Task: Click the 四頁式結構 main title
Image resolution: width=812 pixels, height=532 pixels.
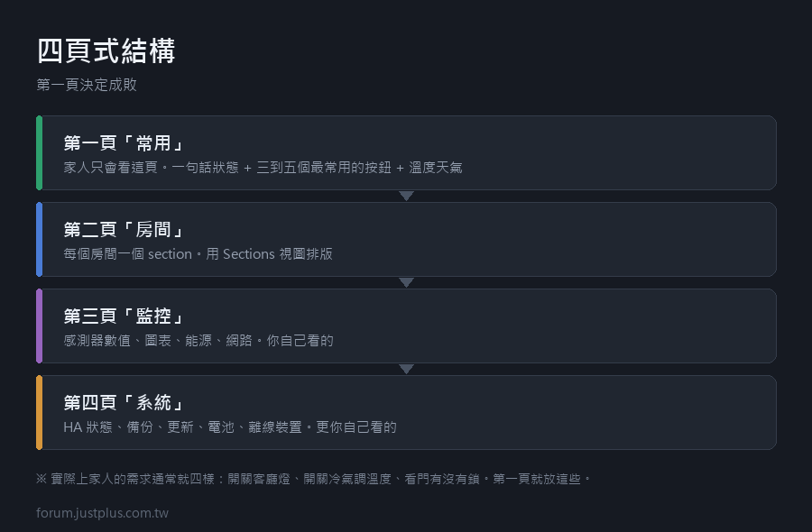Action: click(x=106, y=50)
